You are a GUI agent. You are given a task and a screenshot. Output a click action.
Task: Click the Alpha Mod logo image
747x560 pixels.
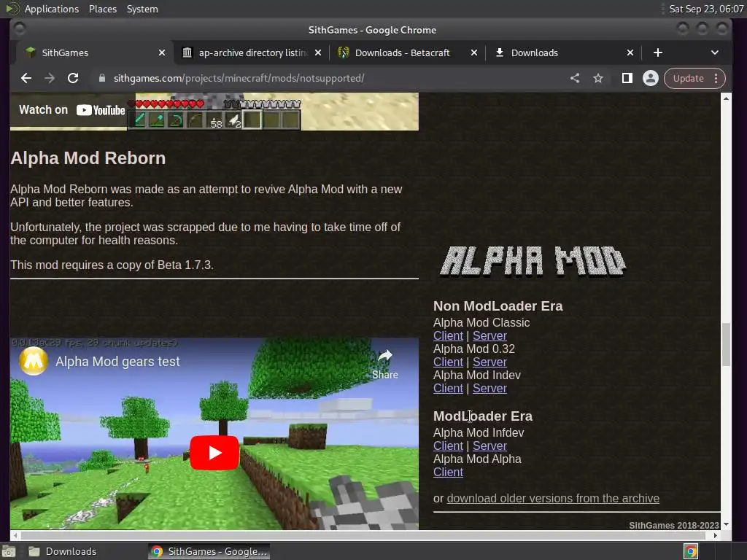tap(533, 261)
